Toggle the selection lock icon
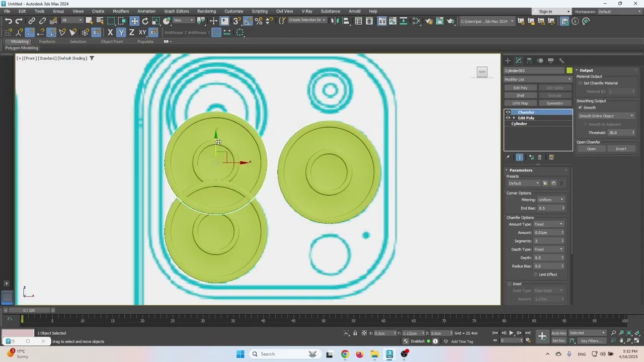Image resolution: width=644 pixels, height=362 pixels. click(355, 333)
